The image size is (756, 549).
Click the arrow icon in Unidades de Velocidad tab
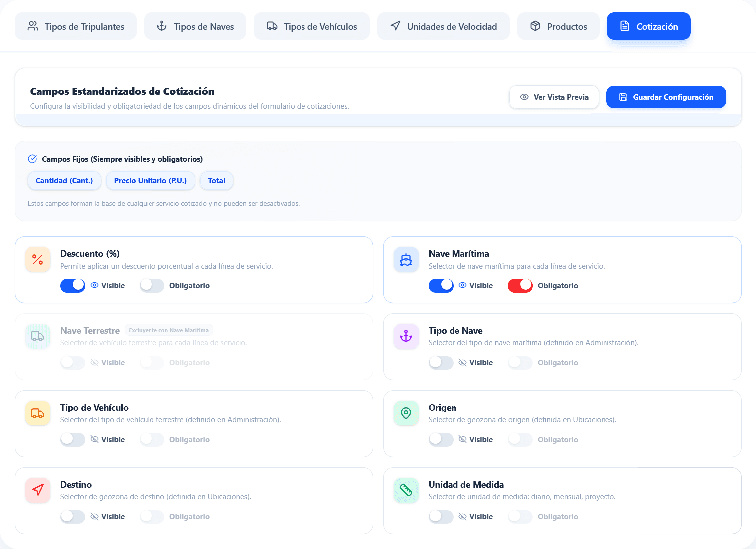[x=395, y=26]
